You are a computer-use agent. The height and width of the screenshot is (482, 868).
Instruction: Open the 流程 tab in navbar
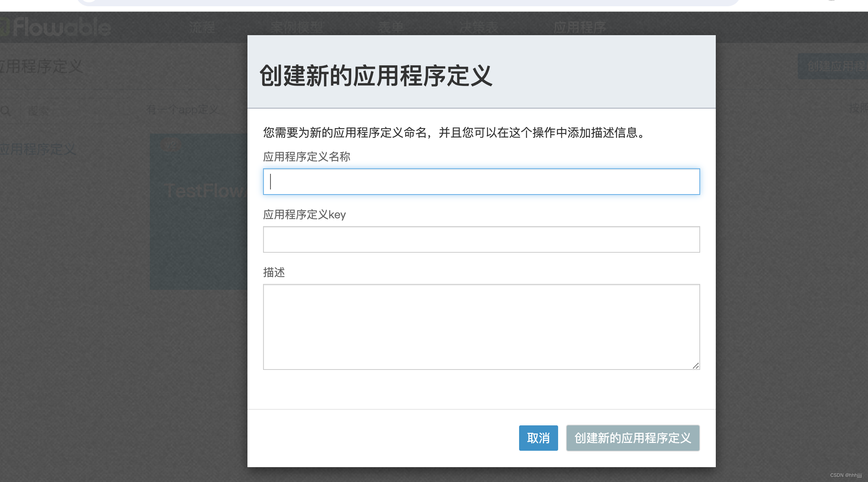[x=202, y=27]
